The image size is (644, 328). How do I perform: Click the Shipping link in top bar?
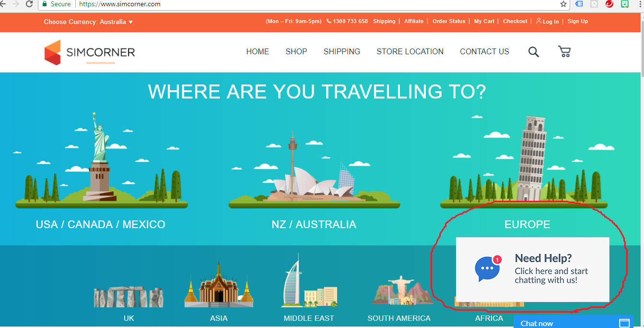pos(384,21)
